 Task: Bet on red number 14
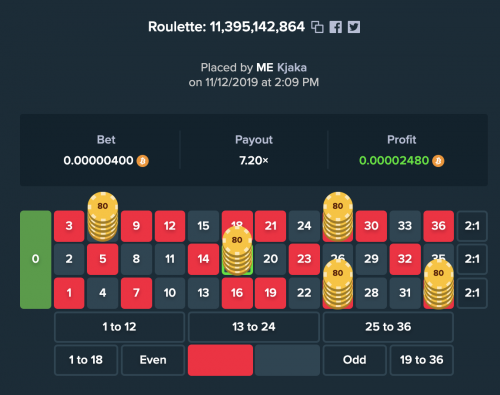coord(203,259)
